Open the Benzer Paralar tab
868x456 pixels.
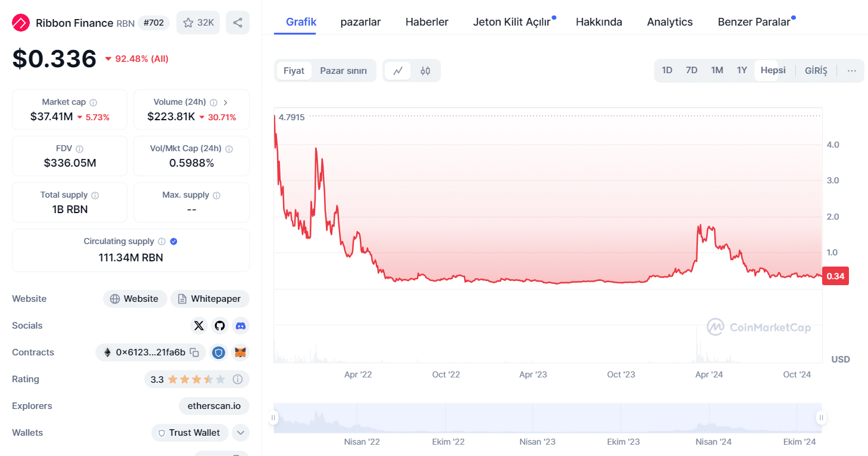point(754,22)
